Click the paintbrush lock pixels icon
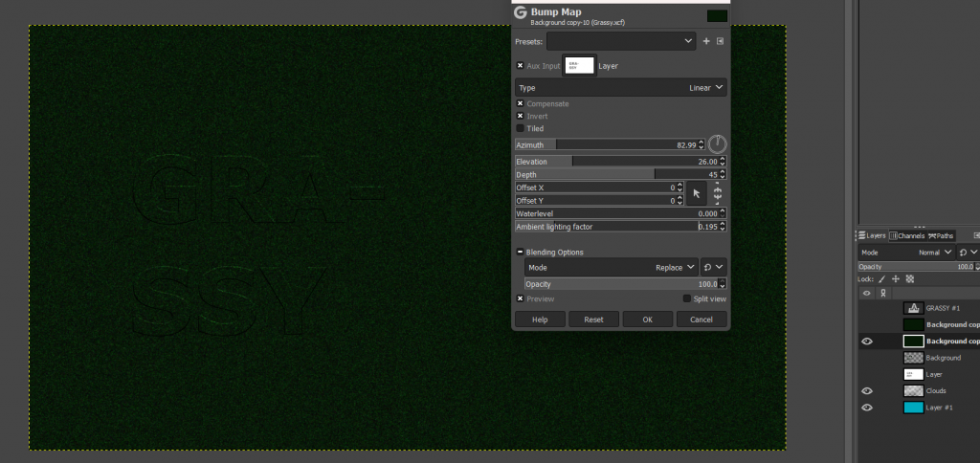The height and width of the screenshot is (463, 980). tap(881, 279)
